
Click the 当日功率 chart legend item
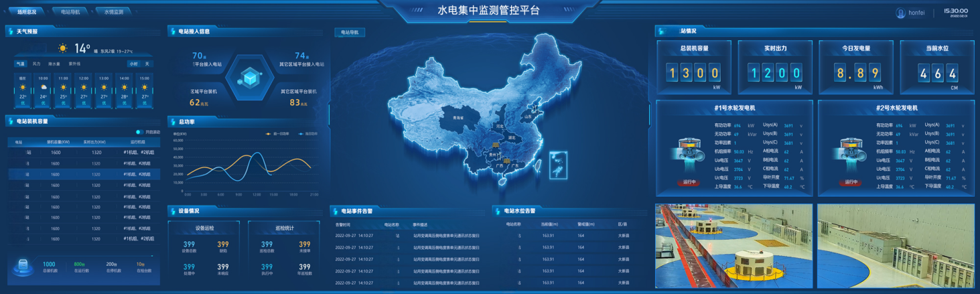point(309,134)
